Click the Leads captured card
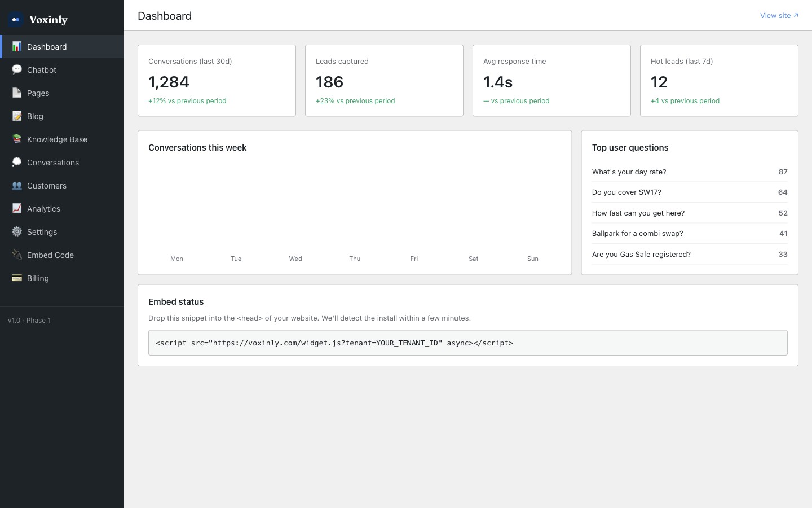812x508 pixels. tap(384, 81)
